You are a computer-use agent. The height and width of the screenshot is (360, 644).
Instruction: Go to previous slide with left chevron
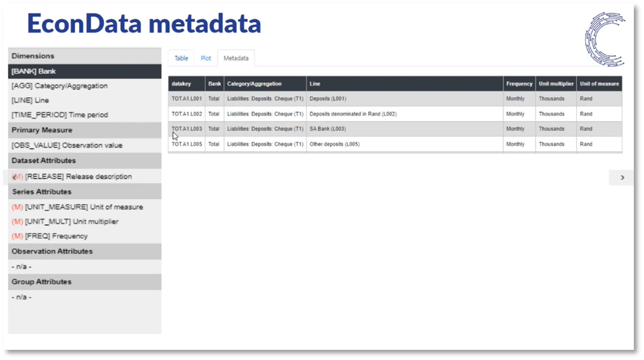15,177
